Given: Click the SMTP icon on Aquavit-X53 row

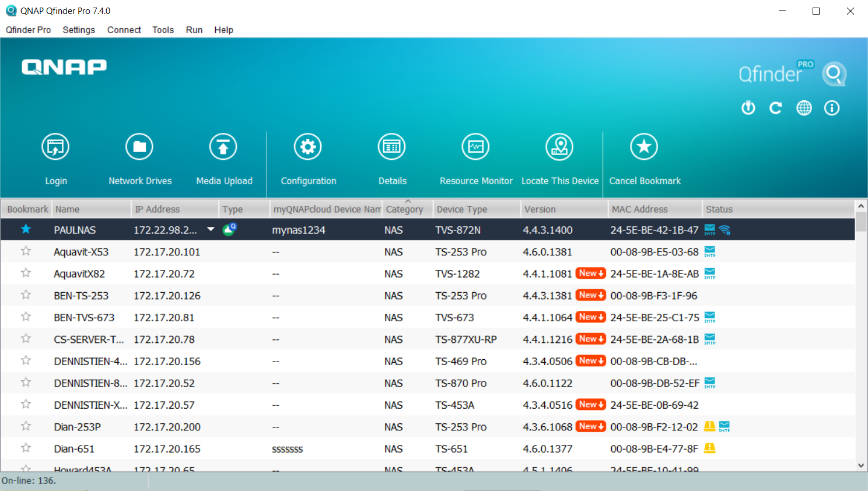Looking at the screenshot, I should (x=710, y=252).
